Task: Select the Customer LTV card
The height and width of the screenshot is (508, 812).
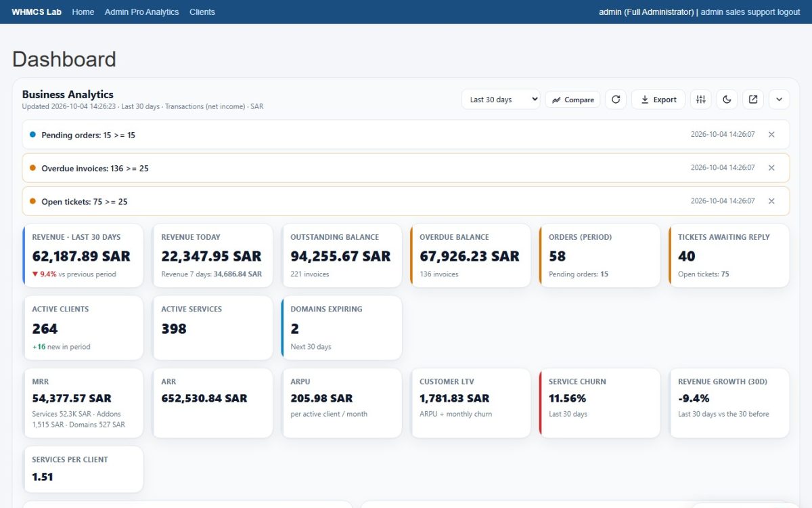Action: (472, 403)
